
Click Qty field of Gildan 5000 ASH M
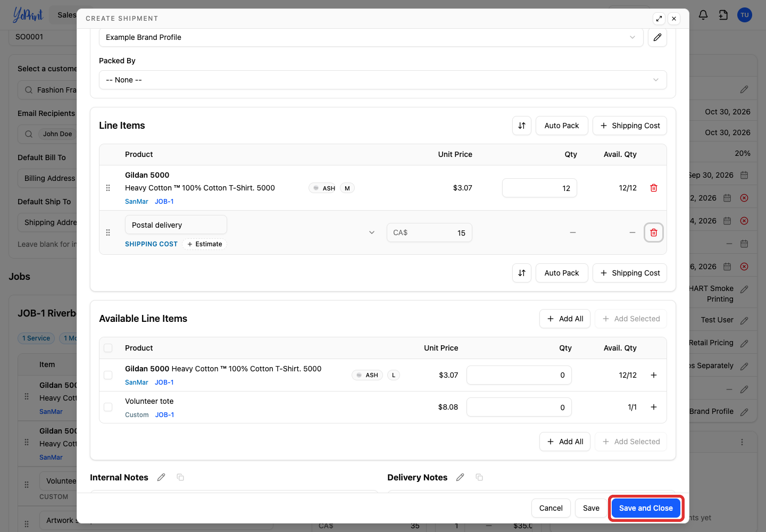pyautogui.click(x=539, y=188)
